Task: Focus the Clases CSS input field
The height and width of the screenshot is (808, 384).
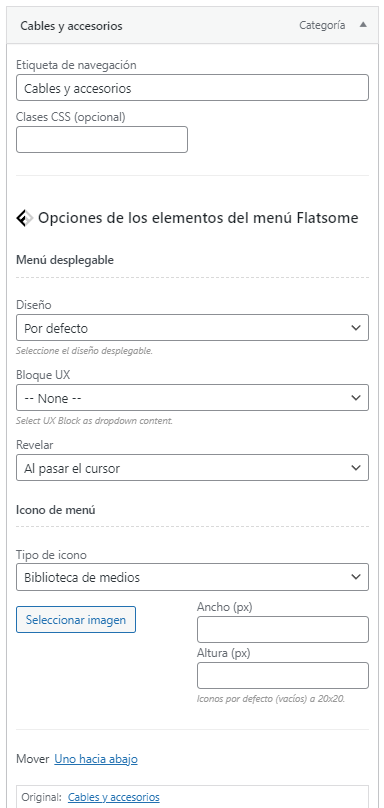Action: point(102,140)
